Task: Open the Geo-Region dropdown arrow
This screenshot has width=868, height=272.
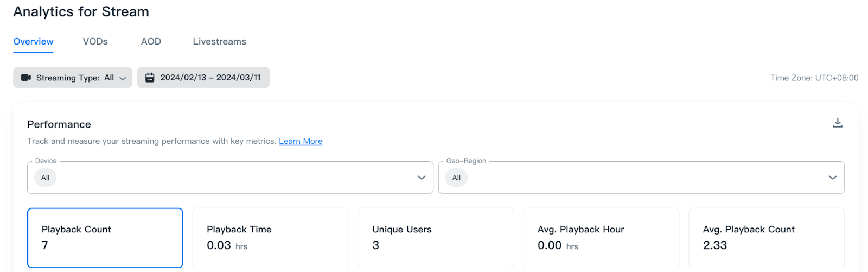Action: coord(832,178)
